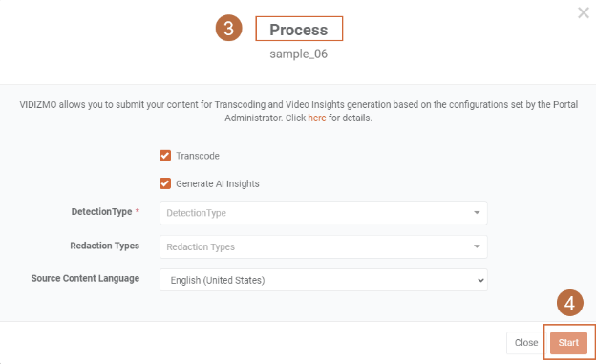Open the Source Content Language selector
The width and height of the screenshot is (596, 364).
324,280
